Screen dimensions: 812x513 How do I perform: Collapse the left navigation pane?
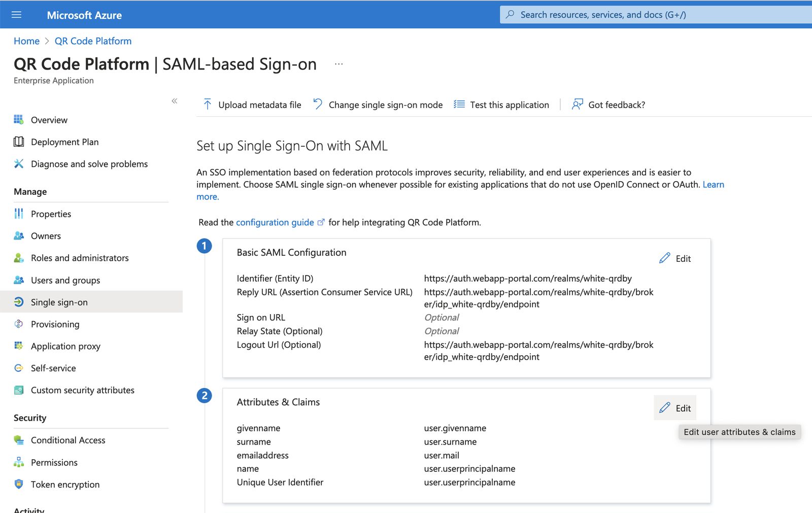point(174,101)
